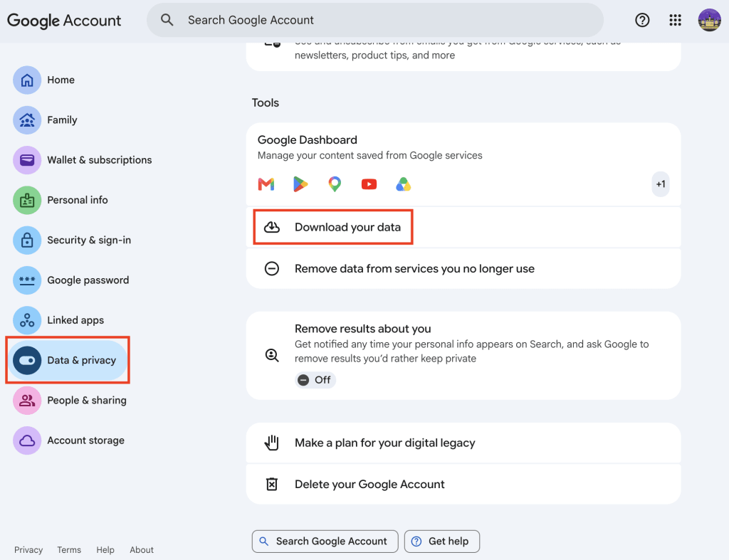Click the digital legacy hand icon
The width and height of the screenshot is (729, 560).
coord(272,443)
